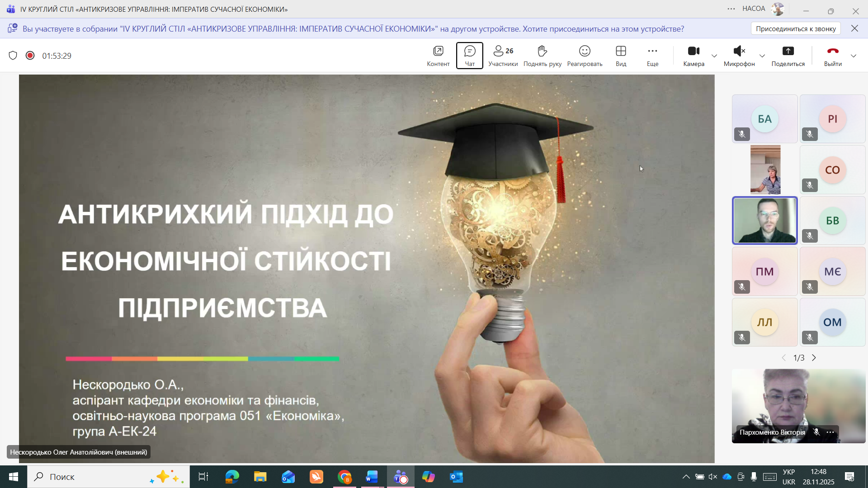Expand camera options dropdown arrow

tap(714, 56)
